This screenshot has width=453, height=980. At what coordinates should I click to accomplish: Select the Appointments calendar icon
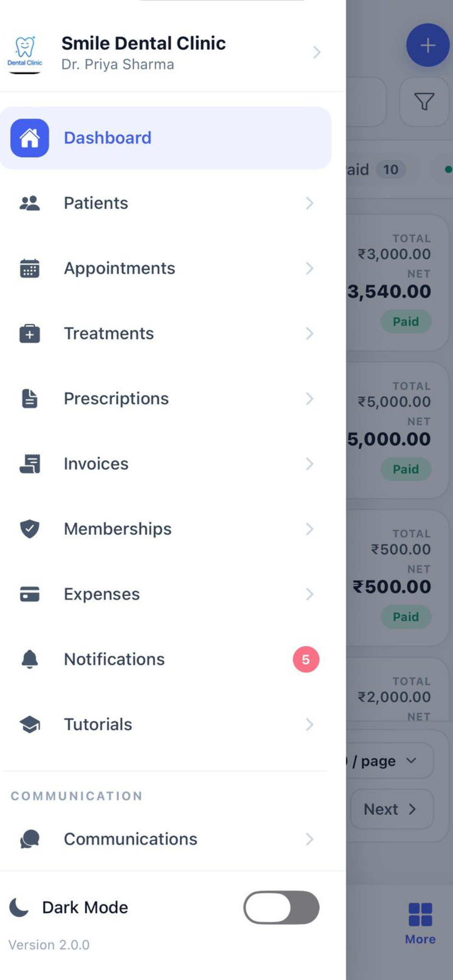pos(30,268)
